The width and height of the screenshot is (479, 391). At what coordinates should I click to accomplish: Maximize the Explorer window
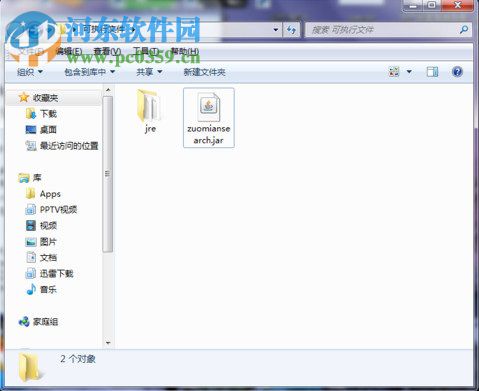pyautogui.click(x=431, y=5)
